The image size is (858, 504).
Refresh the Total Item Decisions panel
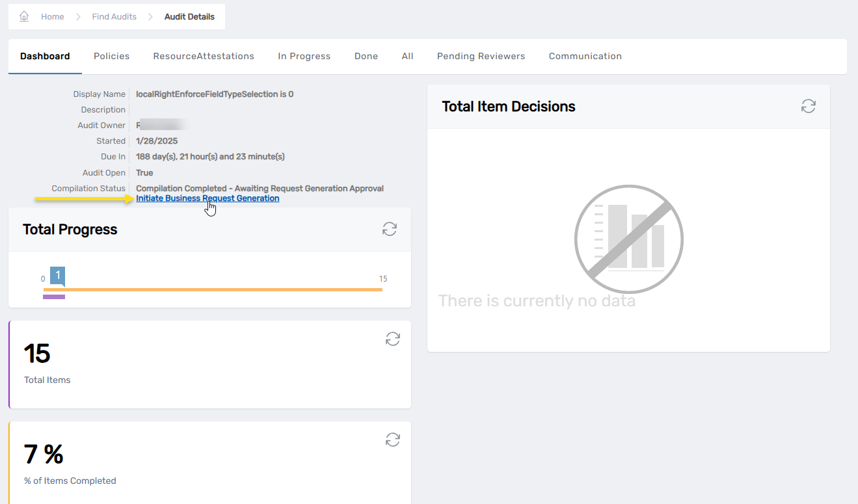808,107
